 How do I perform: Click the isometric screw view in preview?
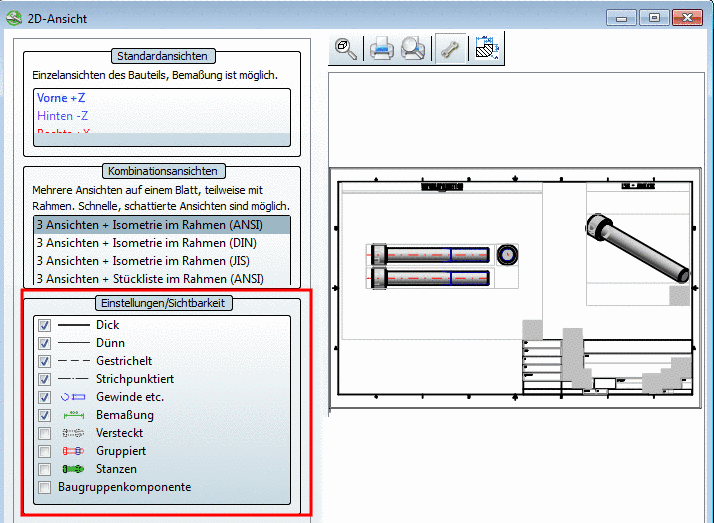[638, 247]
